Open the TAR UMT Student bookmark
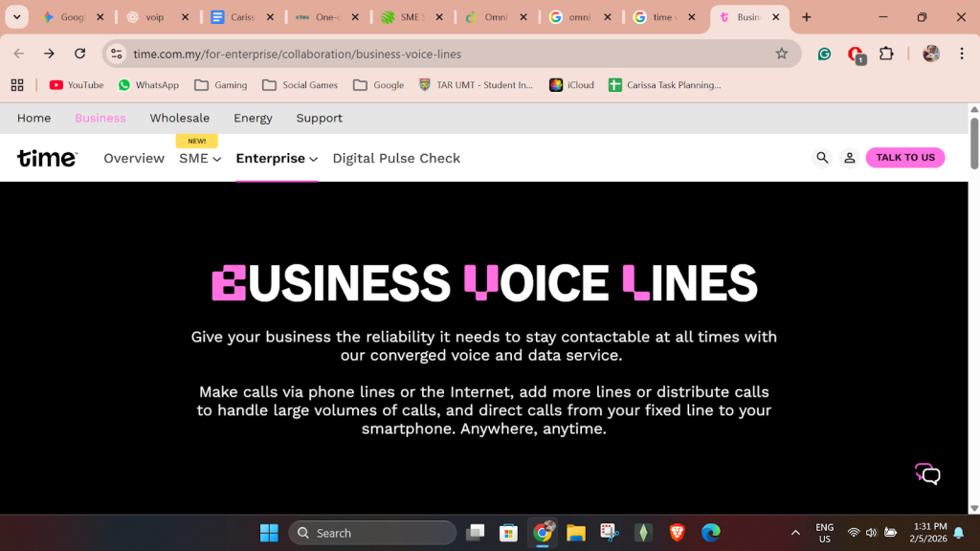The width and height of the screenshot is (980, 551). (x=477, y=85)
